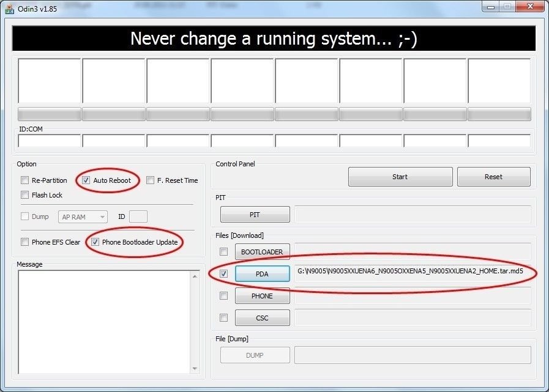Image resolution: width=549 pixels, height=392 pixels.
Task: Click inside the Message log box
Action: tap(104, 322)
